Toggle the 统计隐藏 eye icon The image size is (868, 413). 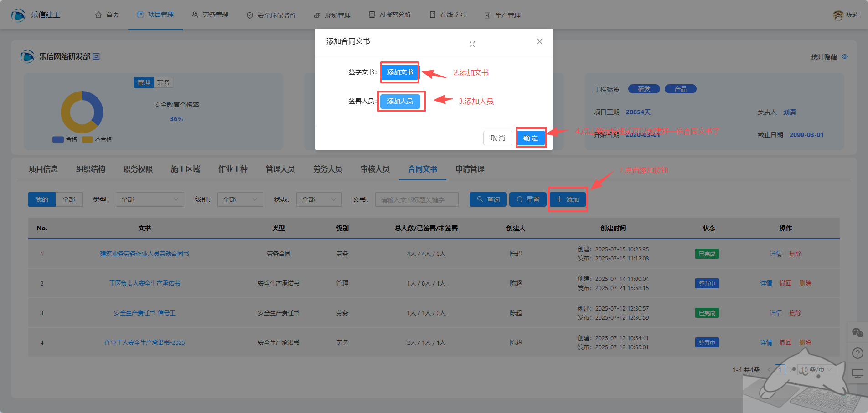click(x=845, y=57)
